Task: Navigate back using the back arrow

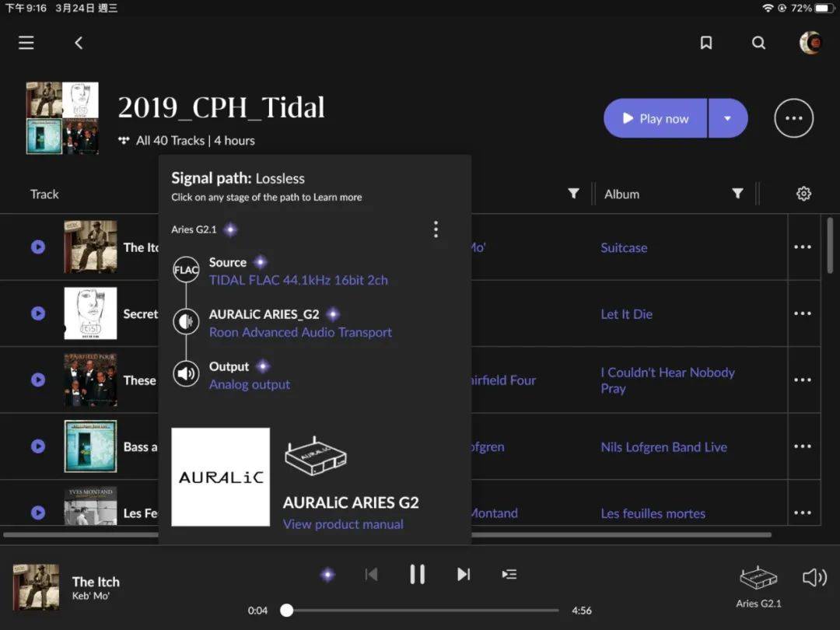Action: pyautogui.click(x=79, y=43)
